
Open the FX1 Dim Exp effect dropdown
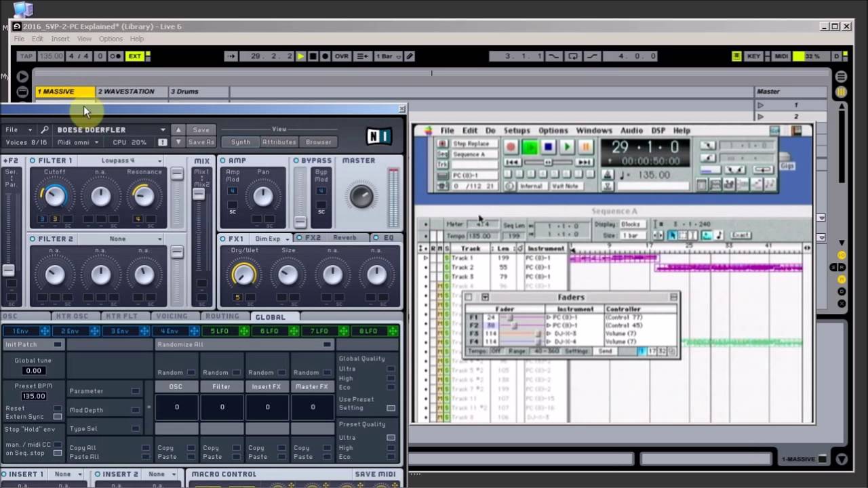tap(273, 239)
